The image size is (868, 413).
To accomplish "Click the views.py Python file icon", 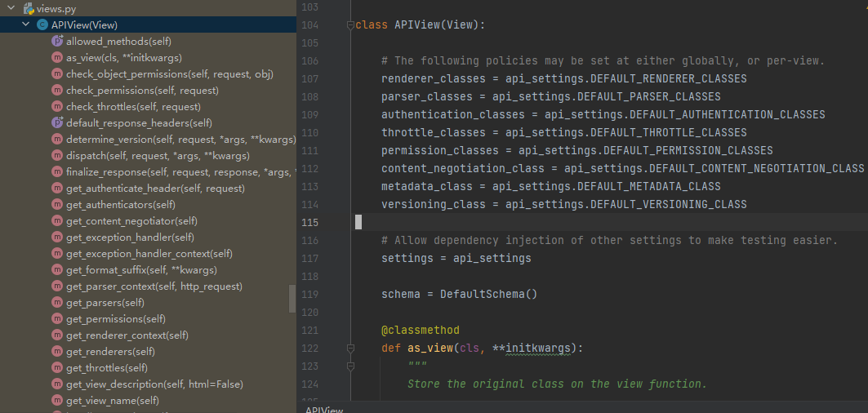I will [29, 8].
